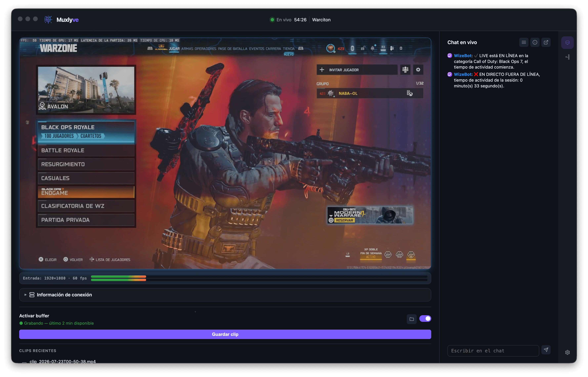588x377 pixels.
Task: Click LISTA DE JUGADORES prompt
Action: pos(110,260)
